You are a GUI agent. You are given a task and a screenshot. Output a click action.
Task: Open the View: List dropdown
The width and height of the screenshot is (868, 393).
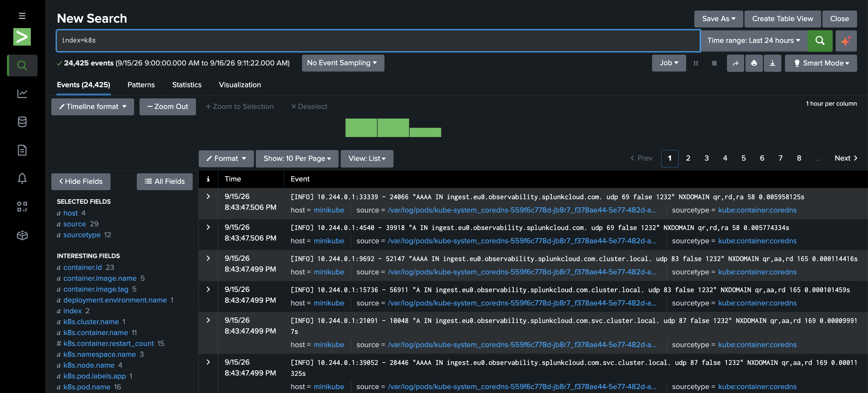[367, 158]
